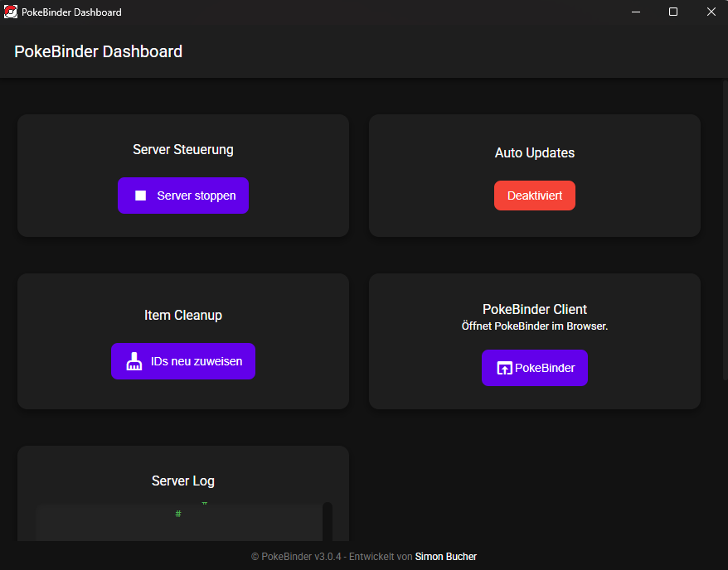Minimize the PokeBinder Dashboard window

point(636,12)
